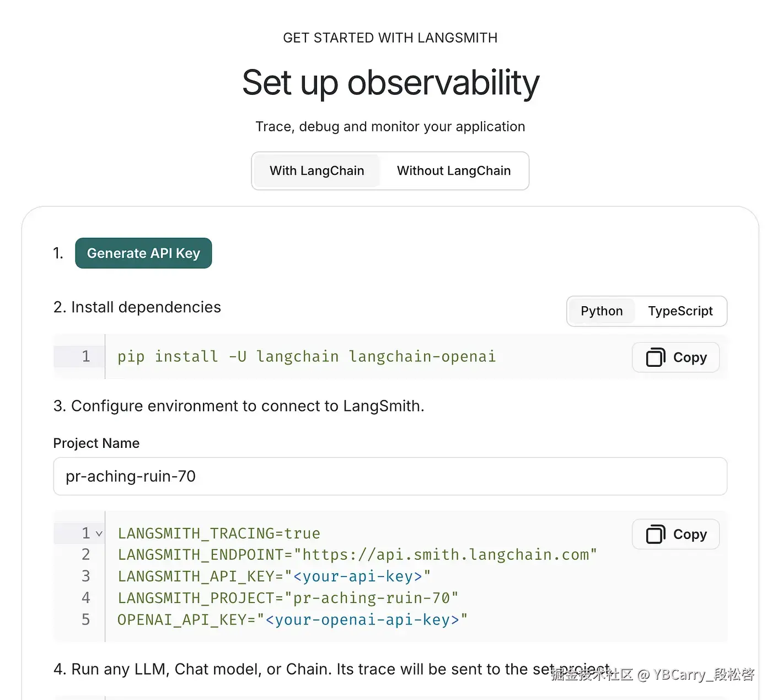Collapse the code fold chevron at line 1

(x=99, y=534)
